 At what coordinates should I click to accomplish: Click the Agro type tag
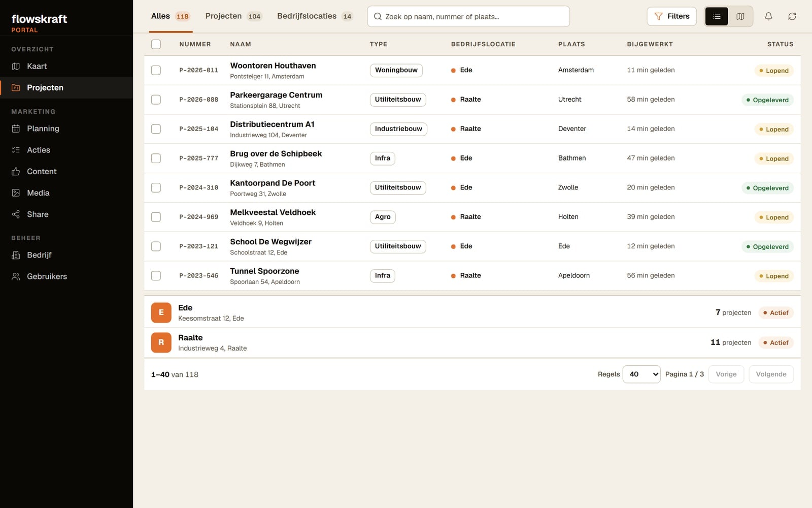click(383, 217)
